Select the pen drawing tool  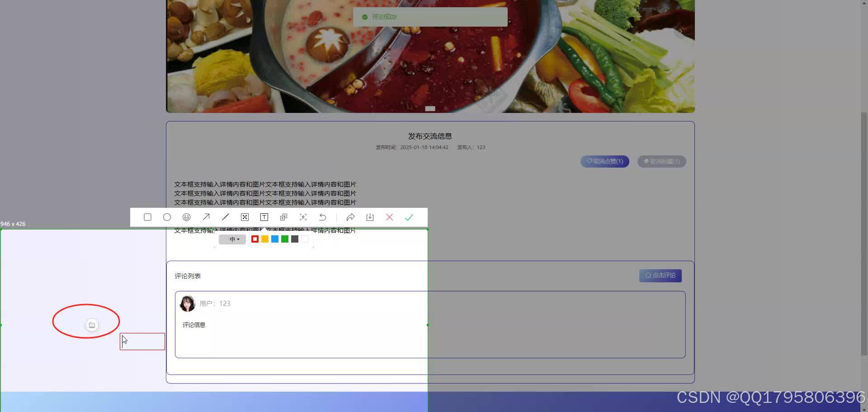[225, 217]
